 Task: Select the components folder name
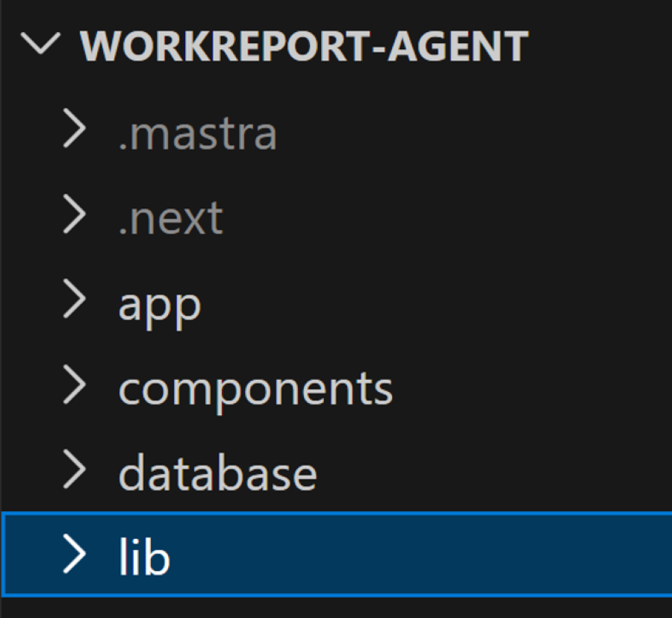(x=255, y=388)
